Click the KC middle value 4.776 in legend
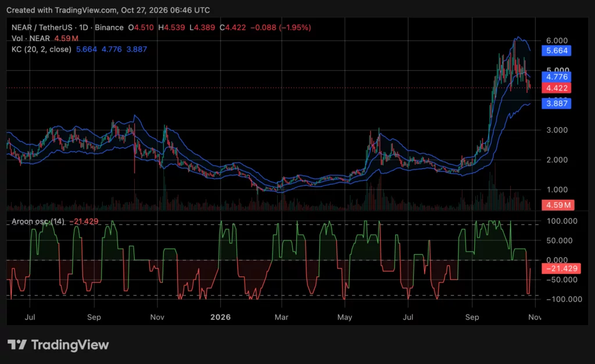Screen dimensions: 595x364 (x=112, y=49)
